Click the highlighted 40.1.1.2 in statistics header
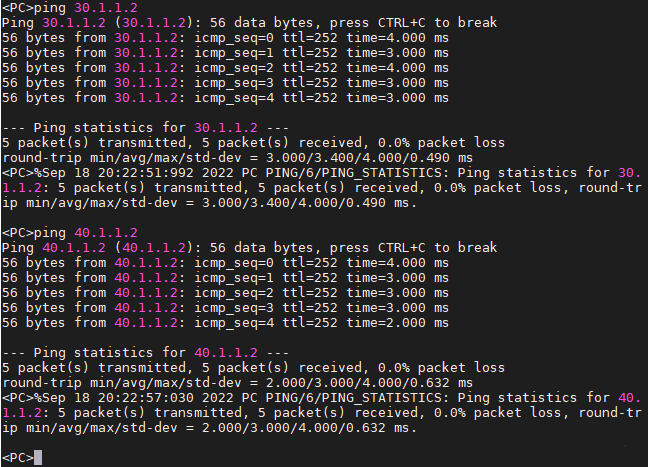The height and width of the screenshot is (467, 649). pos(226,353)
